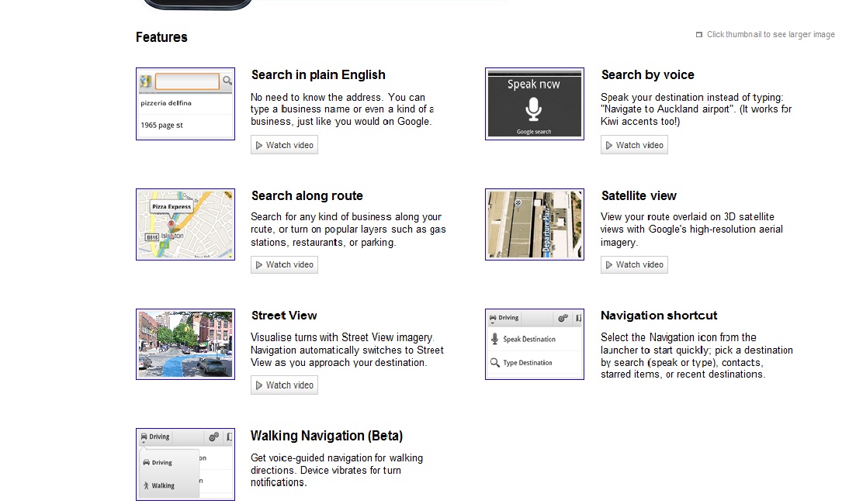Image resolution: width=849 pixels, height=504 pixels.
Task: Watch video for Search along route
Action: (284, 264)
